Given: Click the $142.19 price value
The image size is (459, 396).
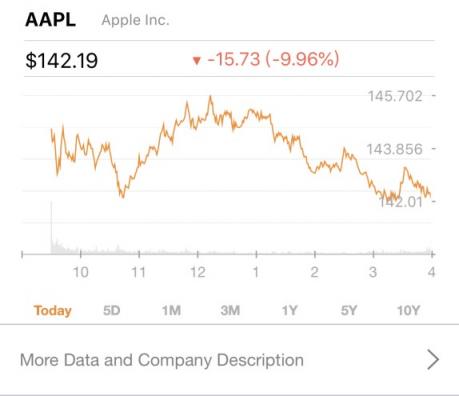Looking at the screenshot, I should [x=62, y=61].
